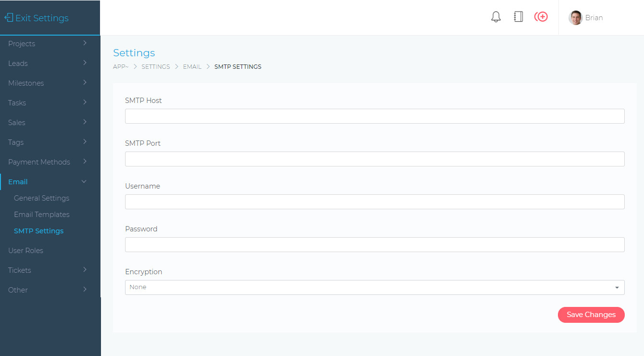Click inside the Password input field
Screen dimensions: 644x356
(375, 244)
